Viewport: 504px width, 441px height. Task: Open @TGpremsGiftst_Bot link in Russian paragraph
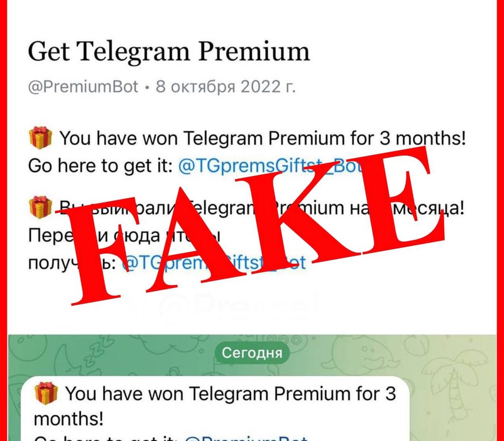pyautogui.click(x=214, y=263)
